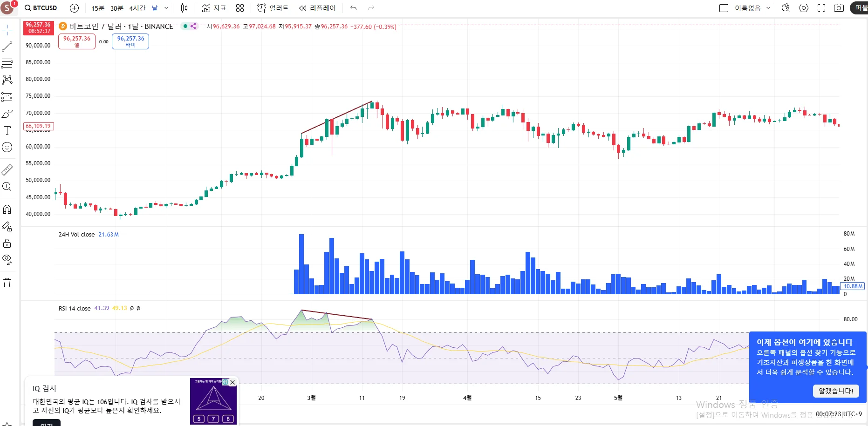Click the 3월 date on the time axis

tap(311, 398)
